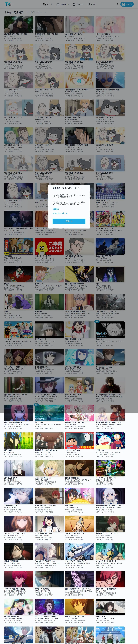138x644 pixels.
Task: Open 花は咲く、修羅の如く thumbnail
Action: tap(80, 108)
